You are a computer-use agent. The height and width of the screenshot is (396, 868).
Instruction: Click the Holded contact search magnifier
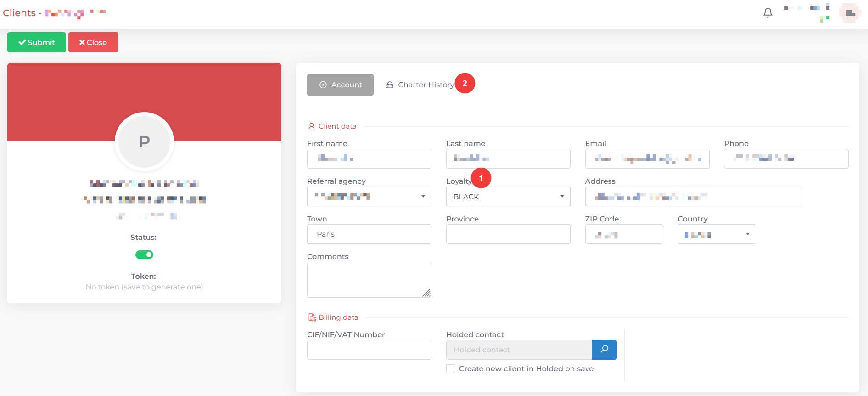(x=604, y=350)
